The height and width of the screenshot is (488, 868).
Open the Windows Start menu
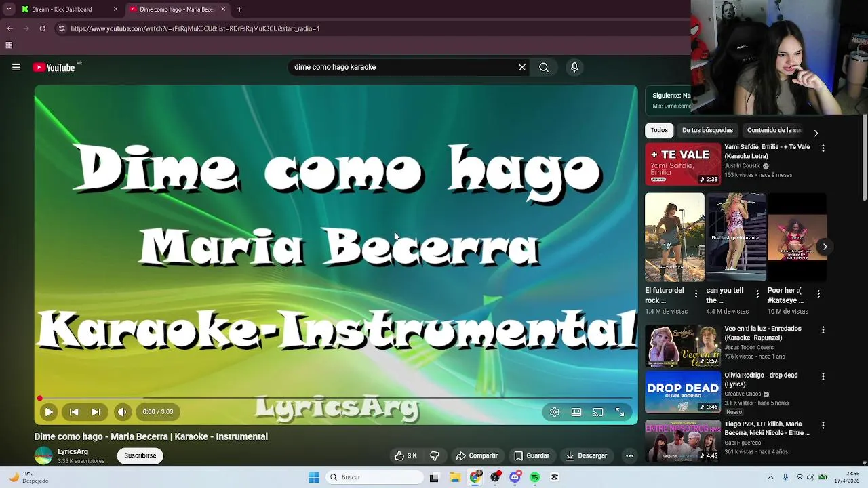point(314,477)
